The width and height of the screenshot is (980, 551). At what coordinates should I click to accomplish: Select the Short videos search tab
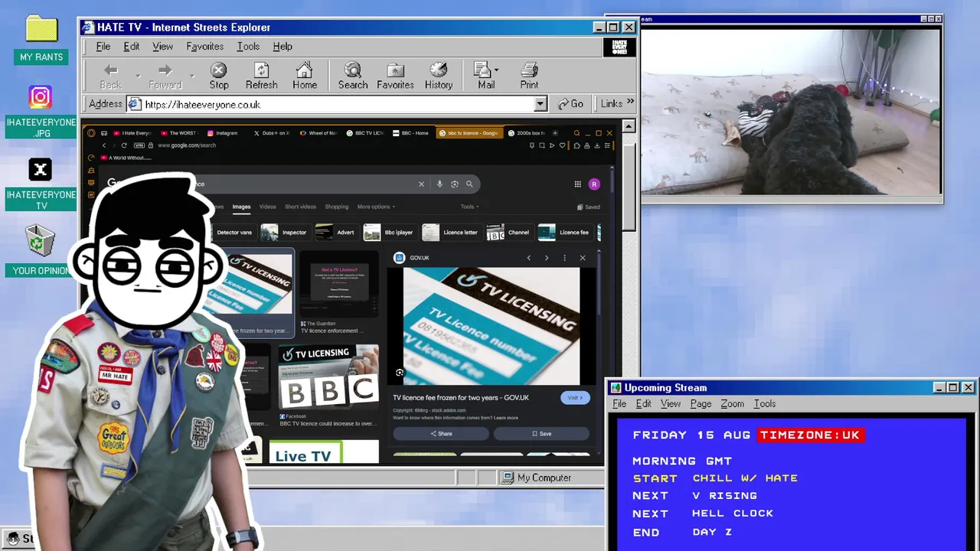[x=300, y=207]
